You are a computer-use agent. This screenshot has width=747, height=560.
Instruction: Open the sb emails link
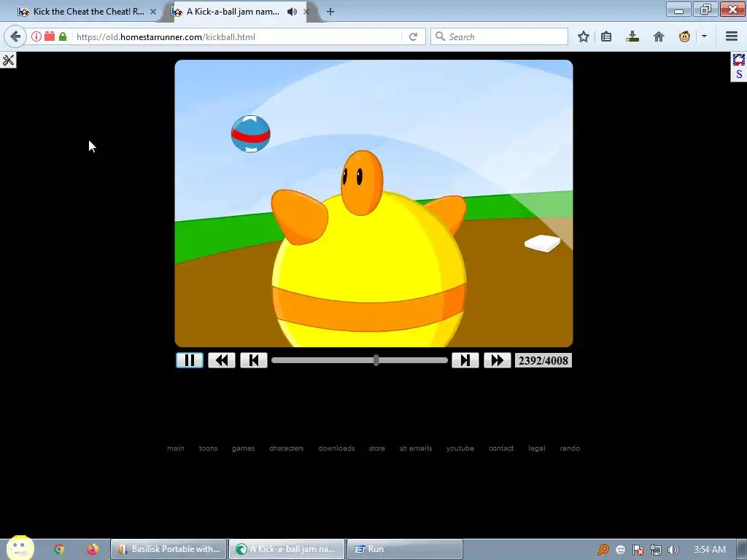point(416,448)
